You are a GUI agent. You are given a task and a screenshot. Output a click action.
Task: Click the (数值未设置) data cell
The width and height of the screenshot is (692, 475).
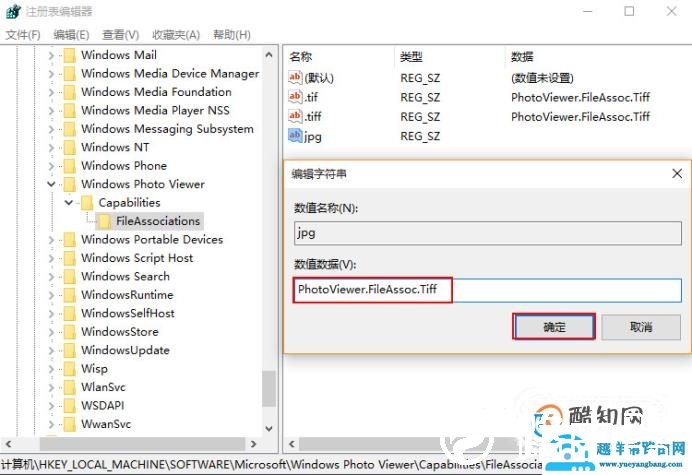(542, 78)
